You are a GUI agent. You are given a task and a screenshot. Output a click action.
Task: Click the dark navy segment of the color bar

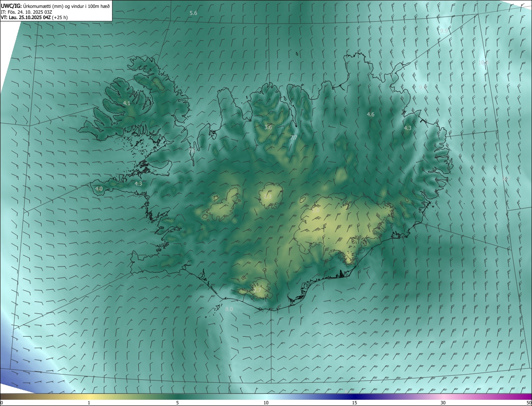pyautogui.click(x=355, y=396)
